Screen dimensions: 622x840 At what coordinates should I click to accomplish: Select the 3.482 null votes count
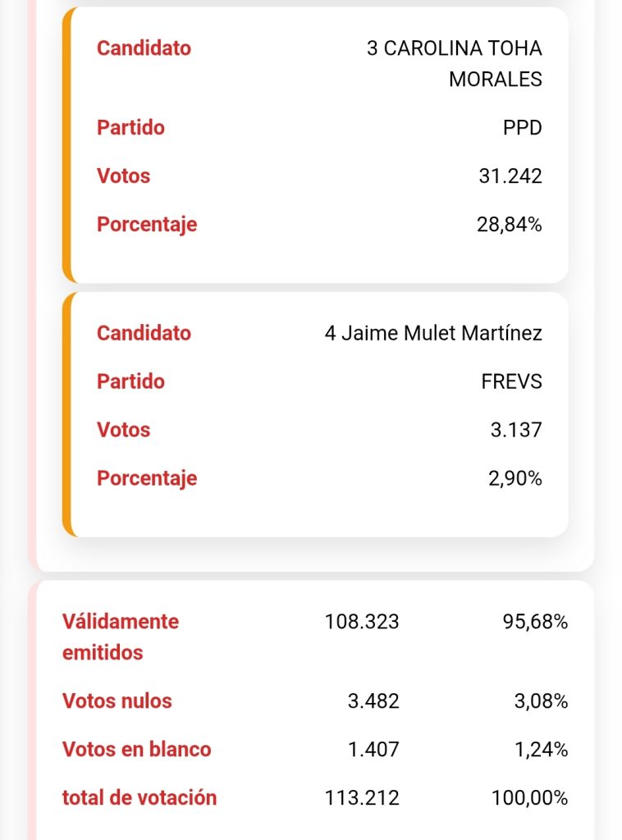pyautogui.click(x=373, y=701)
